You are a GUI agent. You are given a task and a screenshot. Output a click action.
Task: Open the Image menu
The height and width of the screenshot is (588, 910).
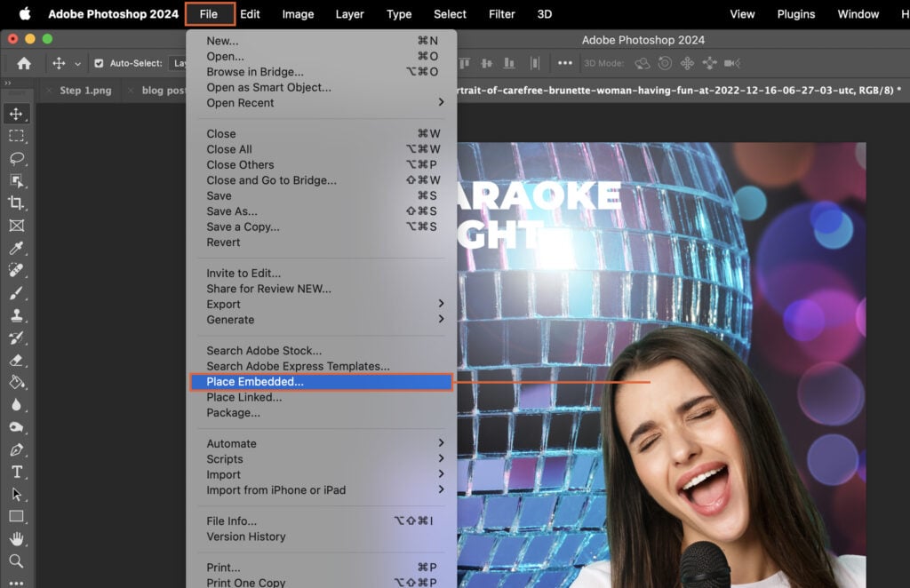tap(298, 14)
